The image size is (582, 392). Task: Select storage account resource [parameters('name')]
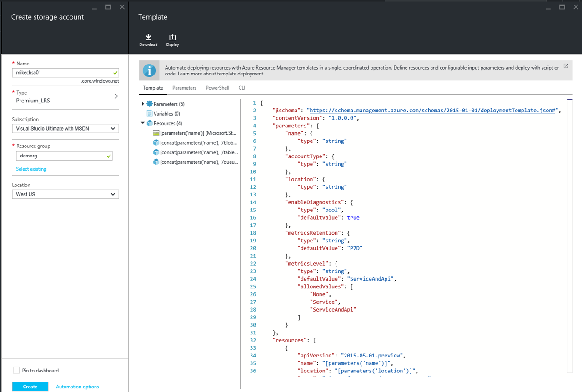pos(195,133)
